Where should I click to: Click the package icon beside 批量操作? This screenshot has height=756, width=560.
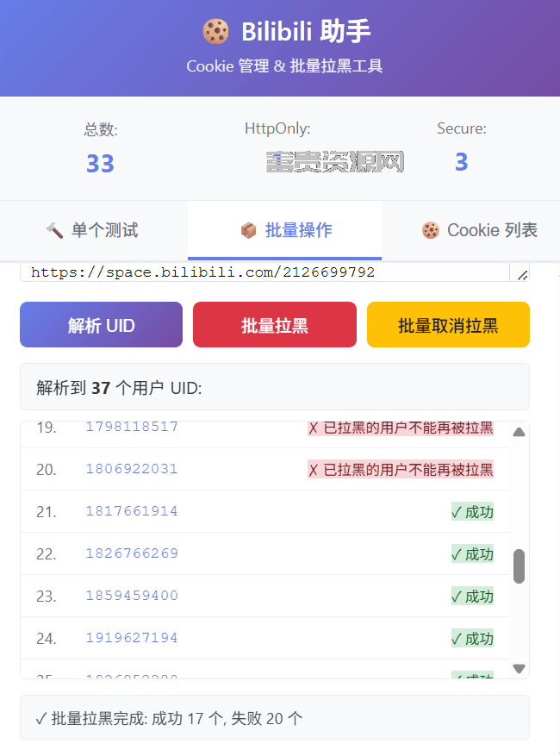[248, 230]
